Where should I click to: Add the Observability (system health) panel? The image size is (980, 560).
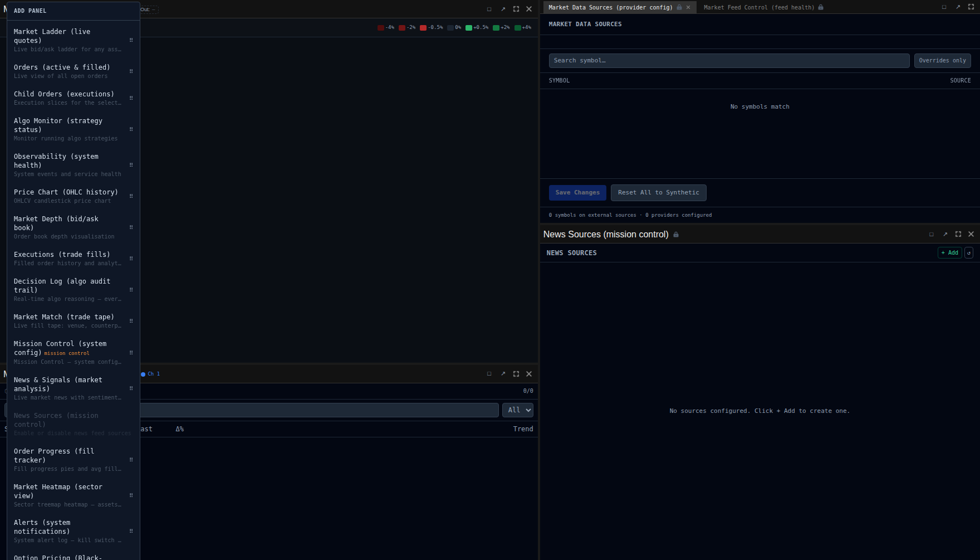tap(73, 165)
